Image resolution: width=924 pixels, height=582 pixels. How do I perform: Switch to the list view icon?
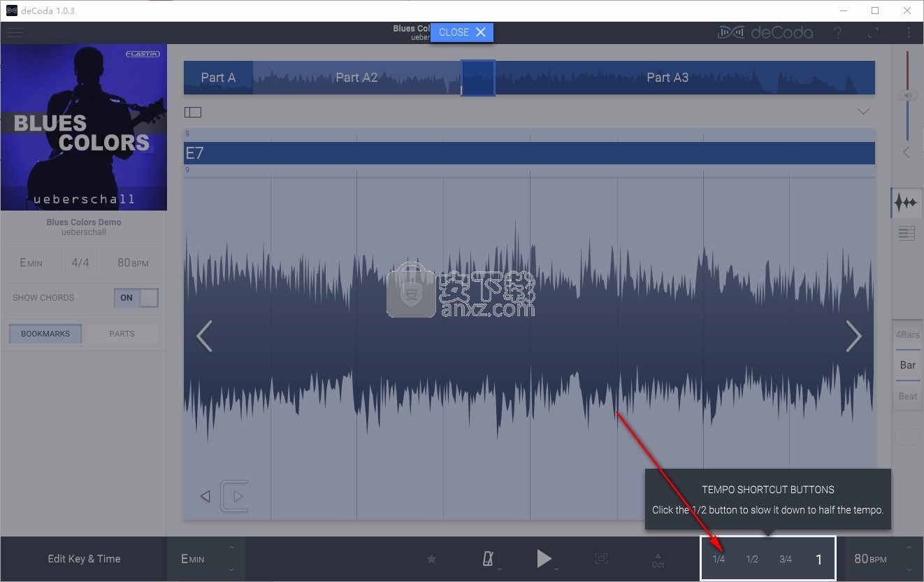(x=907, y=234)
